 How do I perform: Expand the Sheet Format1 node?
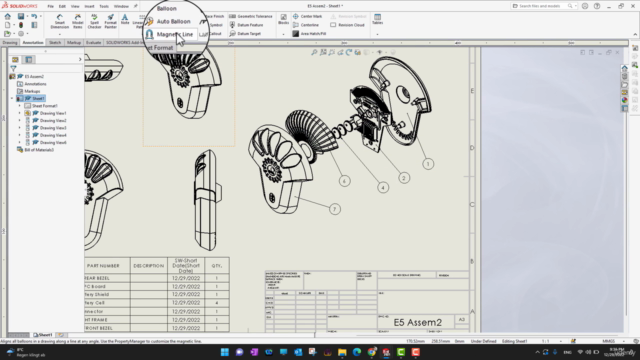[x=20, y=106]
